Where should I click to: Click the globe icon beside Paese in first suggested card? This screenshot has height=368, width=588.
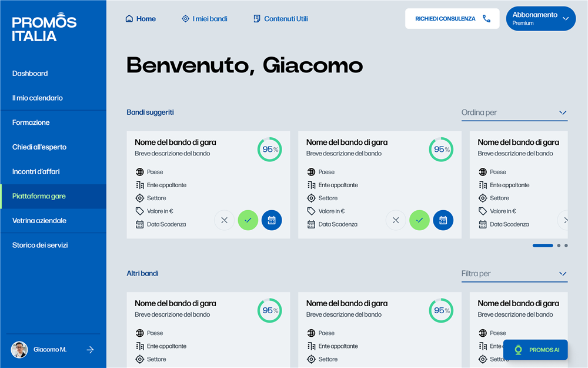139,172
